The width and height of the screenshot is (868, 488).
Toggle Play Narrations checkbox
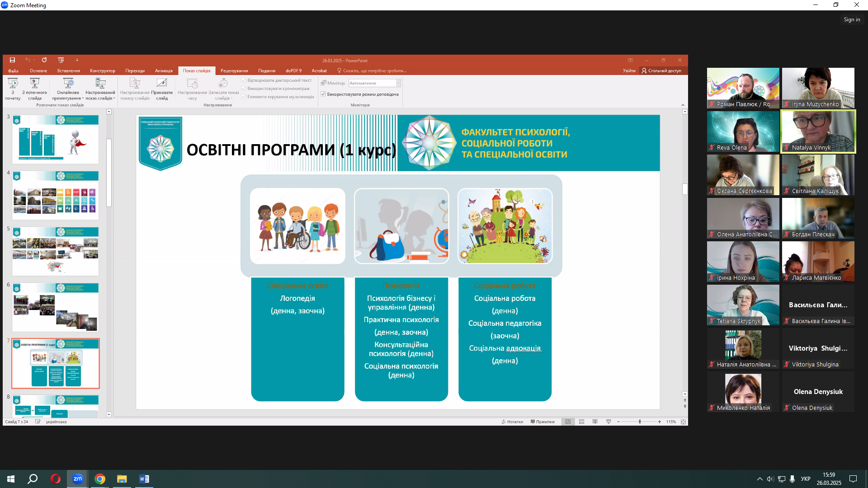pos(244,80)
